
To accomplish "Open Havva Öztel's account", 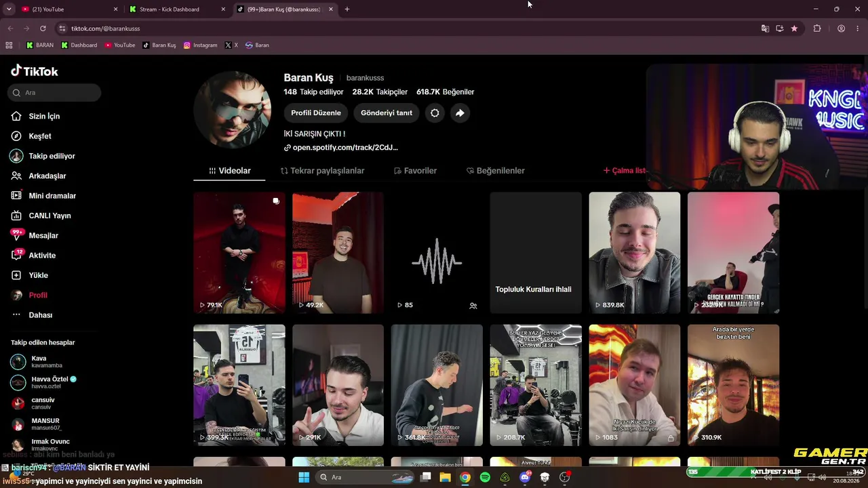I will (43, 382).
